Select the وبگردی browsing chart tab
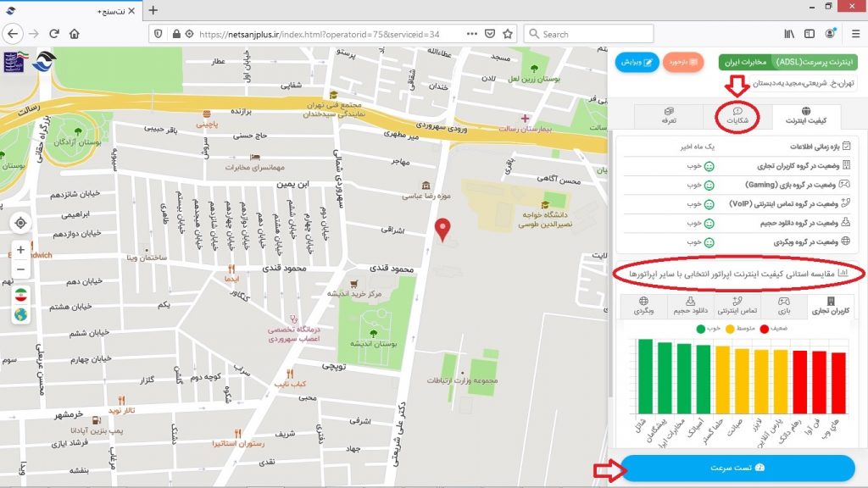Viewport: 868px width, 488px height. [643, 305]
